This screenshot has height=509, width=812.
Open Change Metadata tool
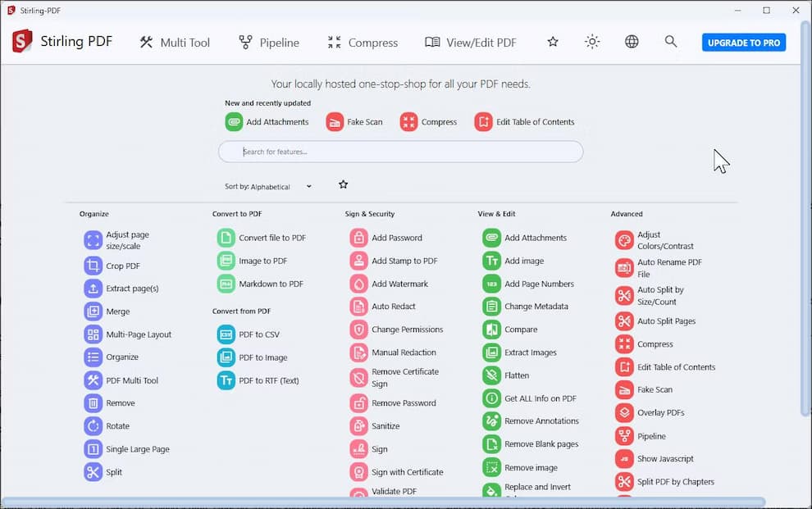[x=526, y=307]
